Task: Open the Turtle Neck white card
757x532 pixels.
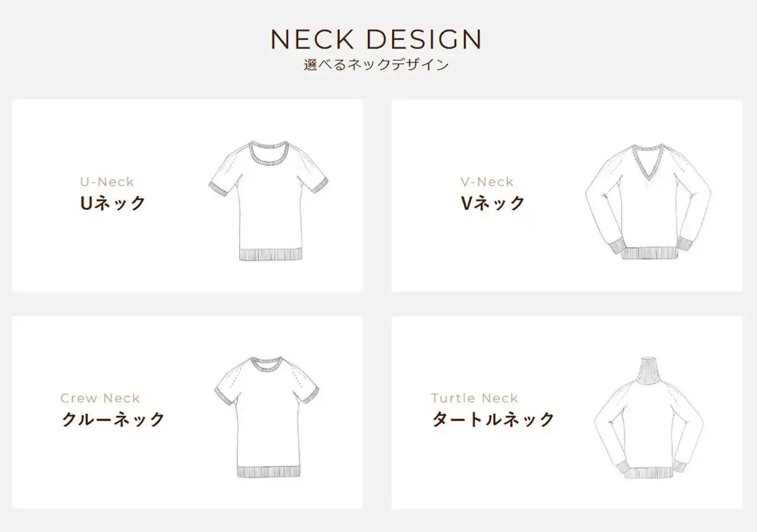Action: click(x=567, y=412)
